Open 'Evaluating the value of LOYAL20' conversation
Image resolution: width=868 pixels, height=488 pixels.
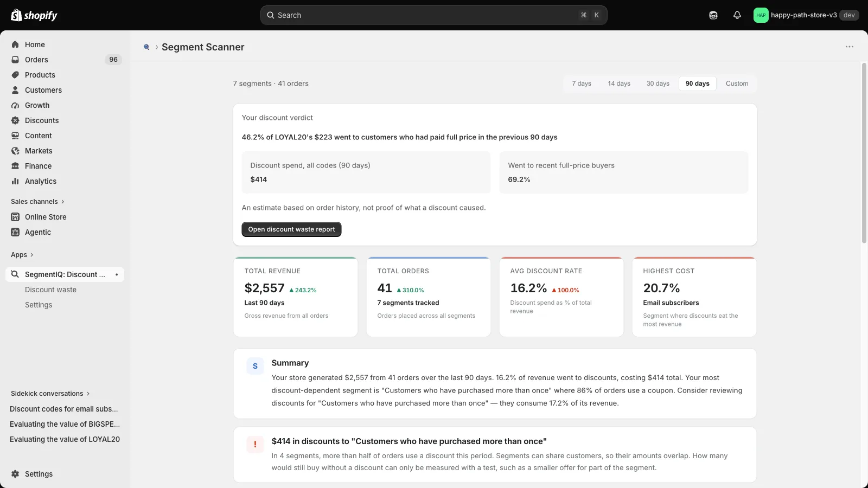click(65, 439)
